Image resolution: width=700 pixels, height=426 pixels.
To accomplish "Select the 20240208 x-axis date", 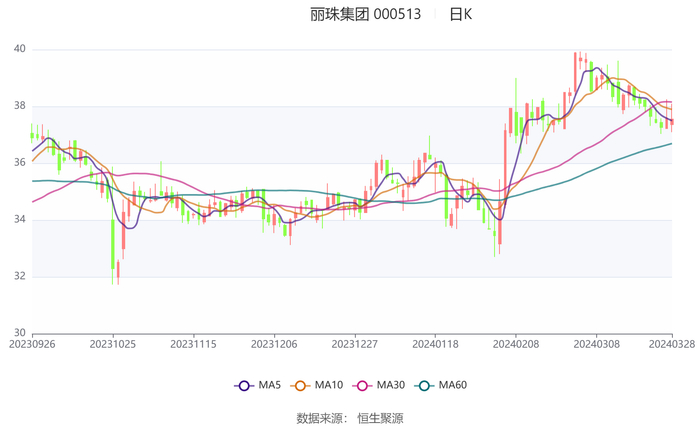I will point(516,343).
